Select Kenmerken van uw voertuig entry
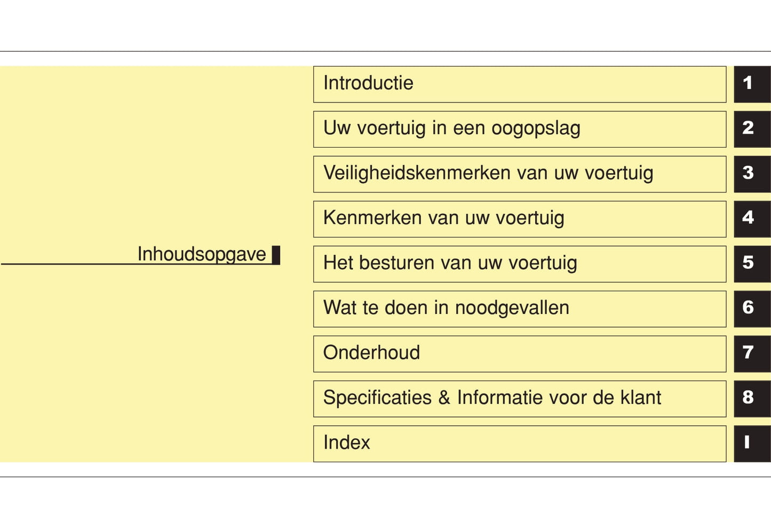771x532 pixels. pos(519,219)
